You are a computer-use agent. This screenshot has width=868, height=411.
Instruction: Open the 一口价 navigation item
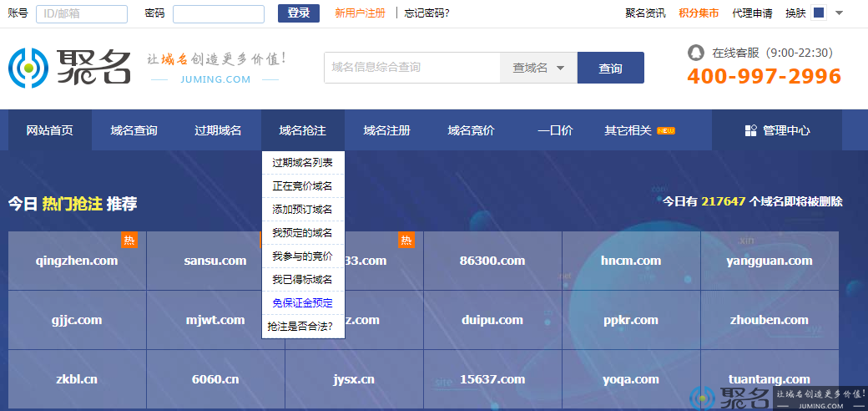[x=555, y=130]
